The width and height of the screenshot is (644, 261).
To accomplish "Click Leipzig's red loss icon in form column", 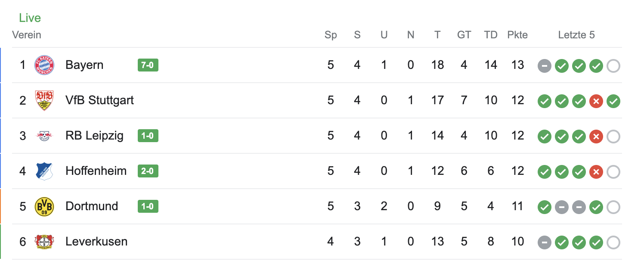I will (x=596, y=137).
